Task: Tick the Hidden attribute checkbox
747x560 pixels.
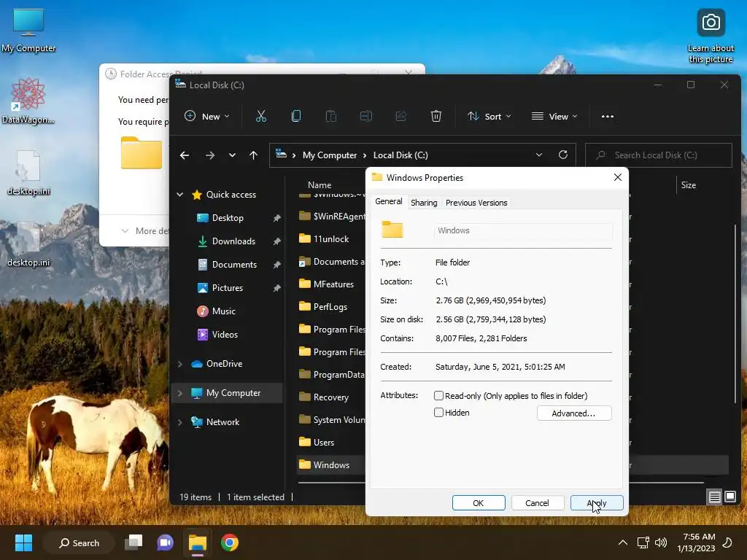Action: (x=438, y=413)
